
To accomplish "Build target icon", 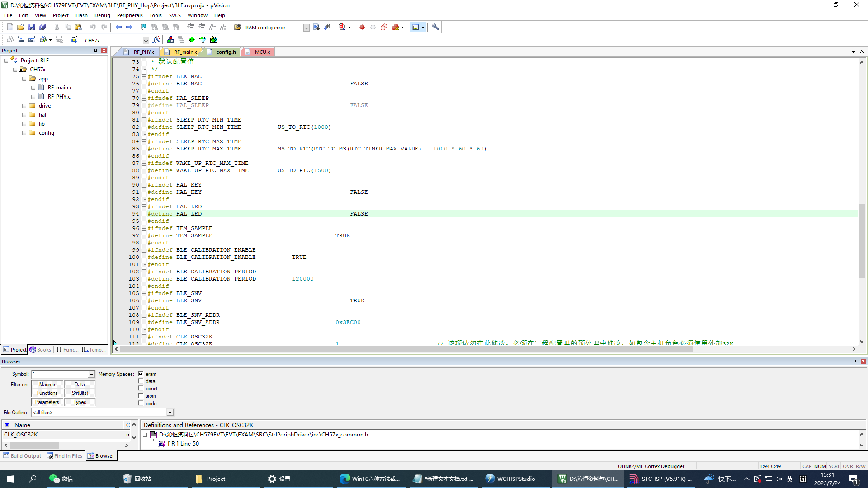I will coord(21,40).
